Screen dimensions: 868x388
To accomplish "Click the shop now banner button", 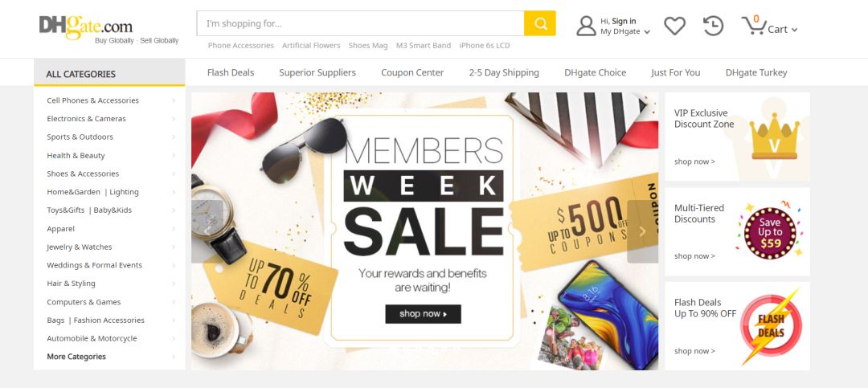I will (x=423, y=314).
